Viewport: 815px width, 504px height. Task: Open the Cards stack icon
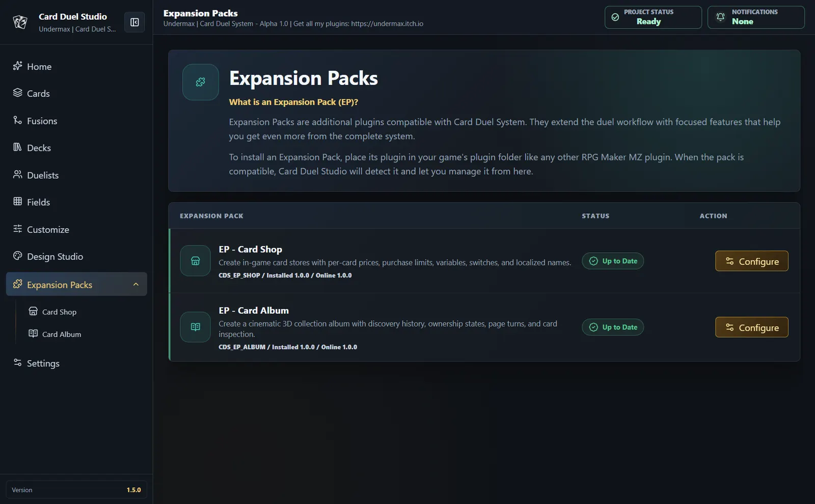click(x=17, y=93)
